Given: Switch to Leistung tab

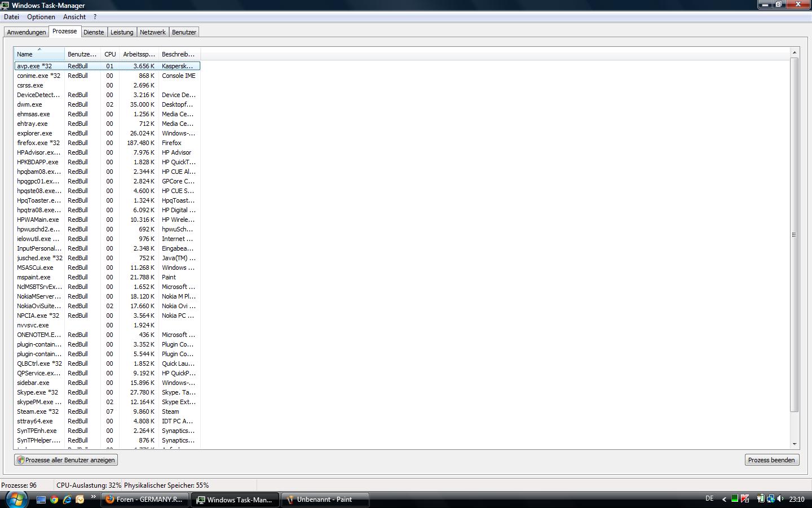Looking at the screenshot, I should point(122,32).
